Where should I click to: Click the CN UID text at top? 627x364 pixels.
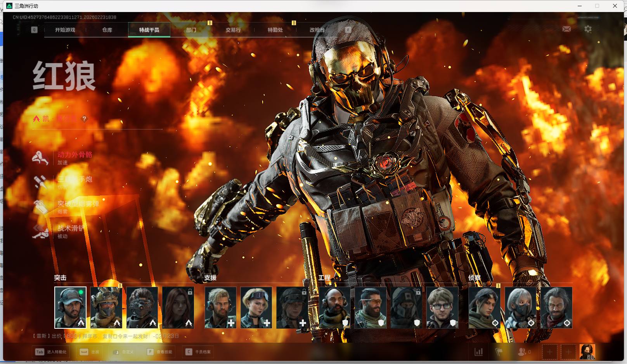(64, 17)
